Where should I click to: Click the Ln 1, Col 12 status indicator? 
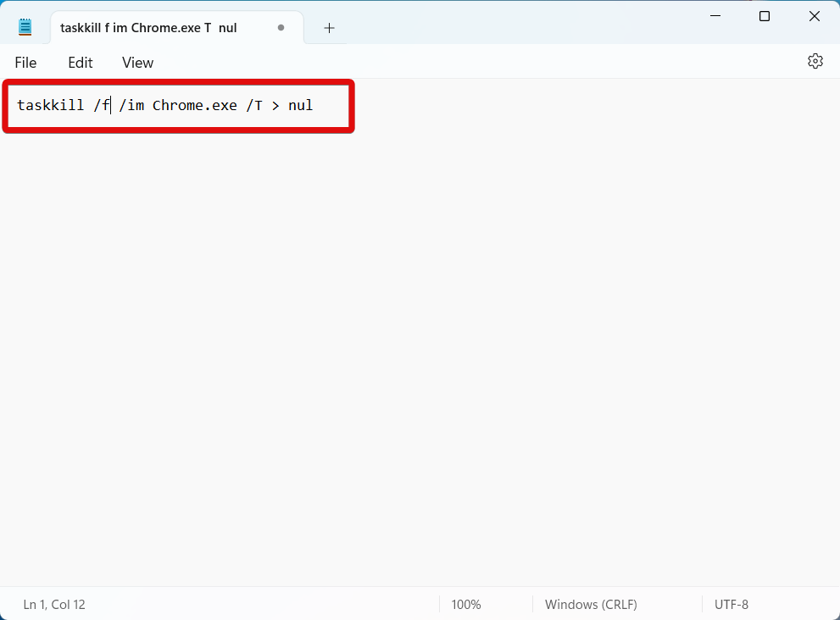pyautogui.click(x=54, y=605)
